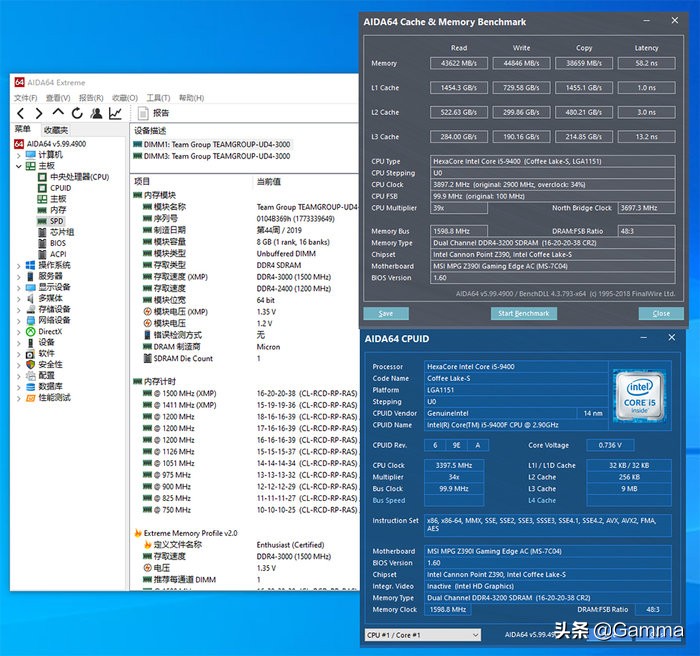
Task: Collapse the 主板 motherboard tree node
Action: [x=18, y=166]
